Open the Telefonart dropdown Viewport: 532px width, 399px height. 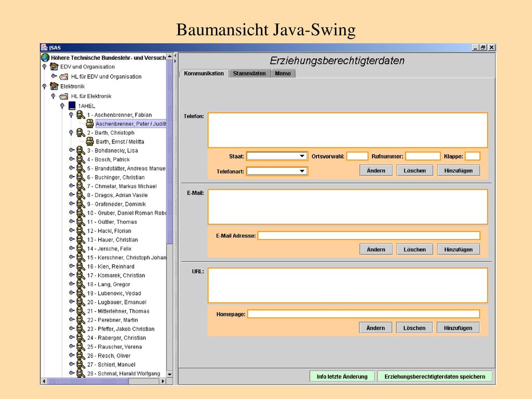(302, 171)
